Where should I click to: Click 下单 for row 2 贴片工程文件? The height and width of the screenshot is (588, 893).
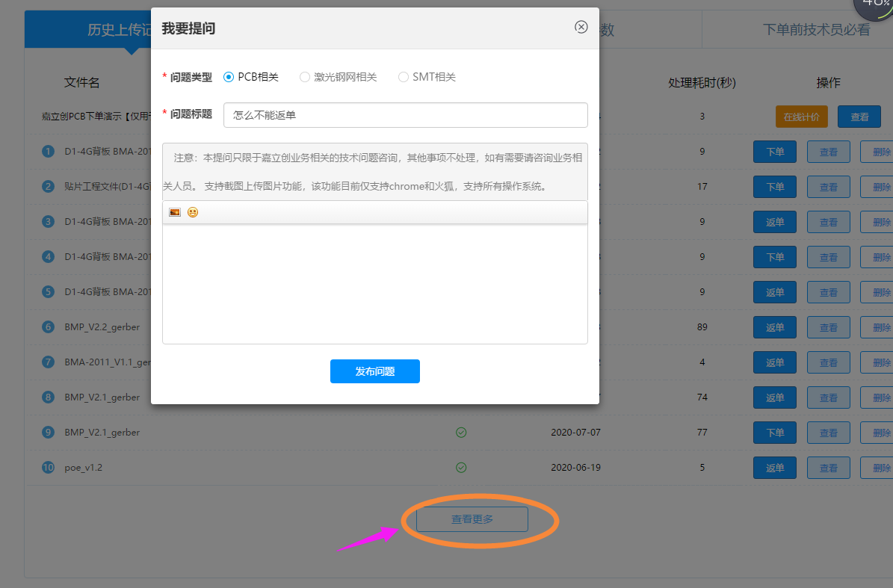[774, 188]
